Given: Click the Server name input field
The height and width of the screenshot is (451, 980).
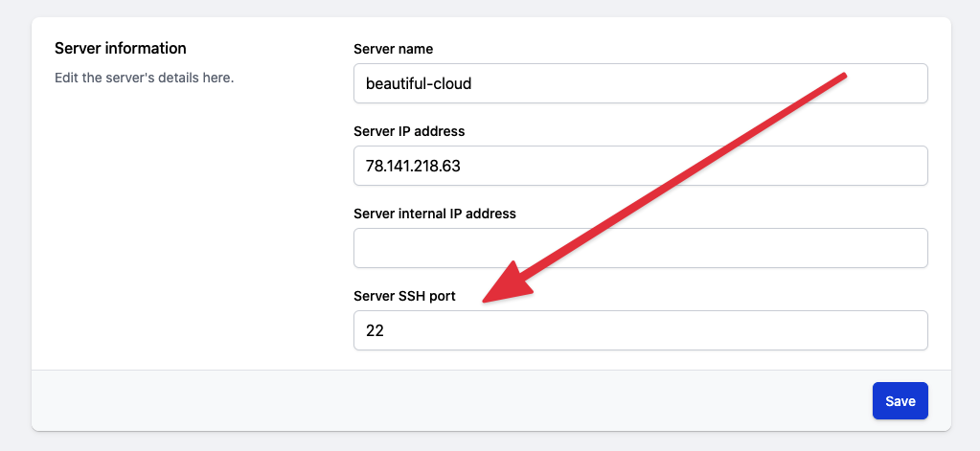Looking at the screenshot, I should pos(641,83).
